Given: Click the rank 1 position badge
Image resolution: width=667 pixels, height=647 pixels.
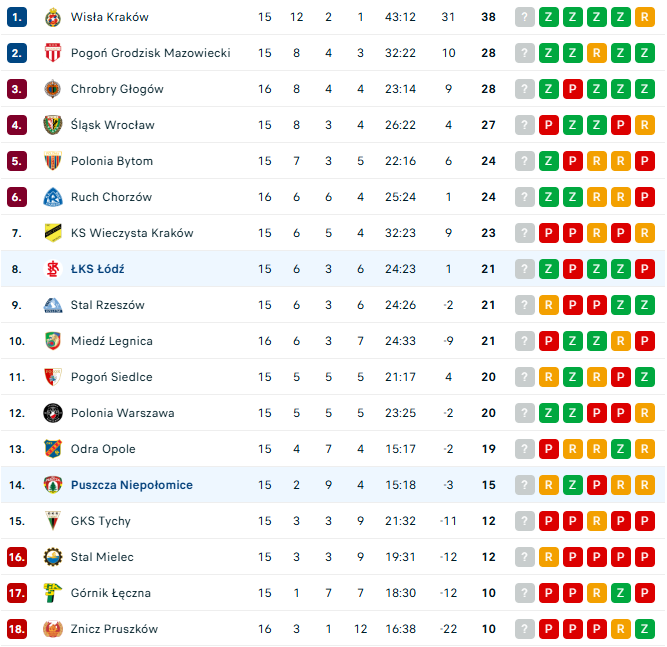Looking at the screenshot, I should 17,17.
